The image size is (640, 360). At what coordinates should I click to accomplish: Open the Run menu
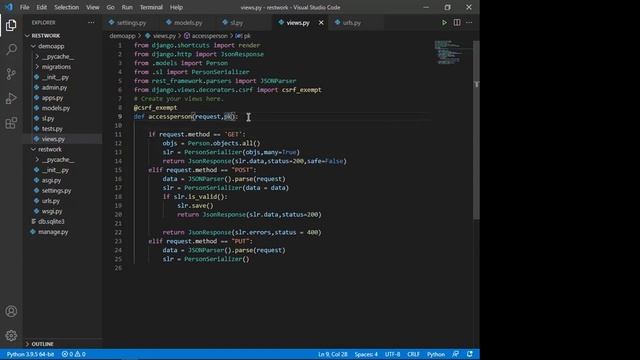[127, 7]
